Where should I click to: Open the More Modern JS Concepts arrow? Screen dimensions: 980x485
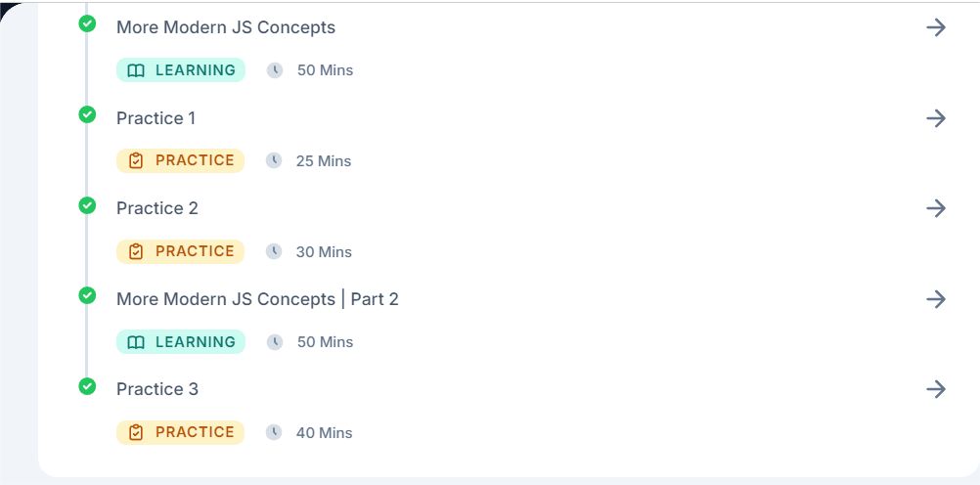936,27
